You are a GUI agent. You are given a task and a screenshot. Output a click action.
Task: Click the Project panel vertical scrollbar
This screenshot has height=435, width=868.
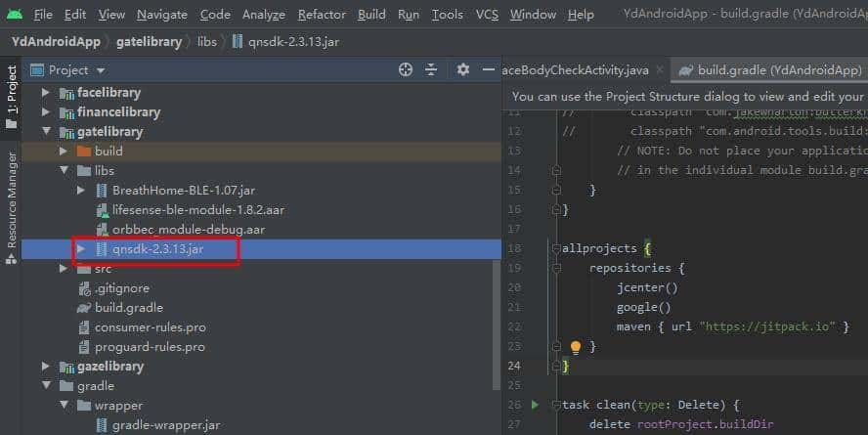click(496, 324)
